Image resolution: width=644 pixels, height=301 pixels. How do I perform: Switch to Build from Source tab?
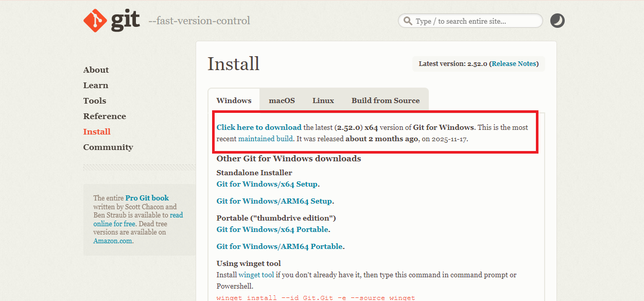coord(386,101)
